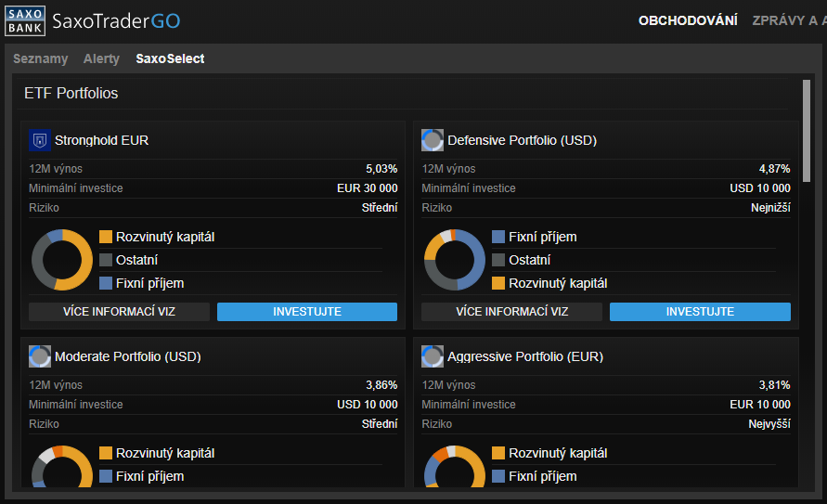Click Ostatní label in Defensive Portfolio
Viewport: 827px width, 504px height.
(x=530, y=260)
